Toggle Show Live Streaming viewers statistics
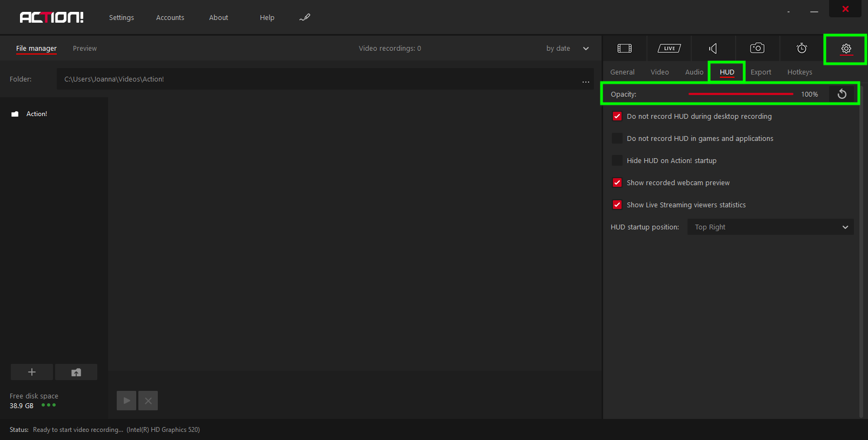 point(617,205)
